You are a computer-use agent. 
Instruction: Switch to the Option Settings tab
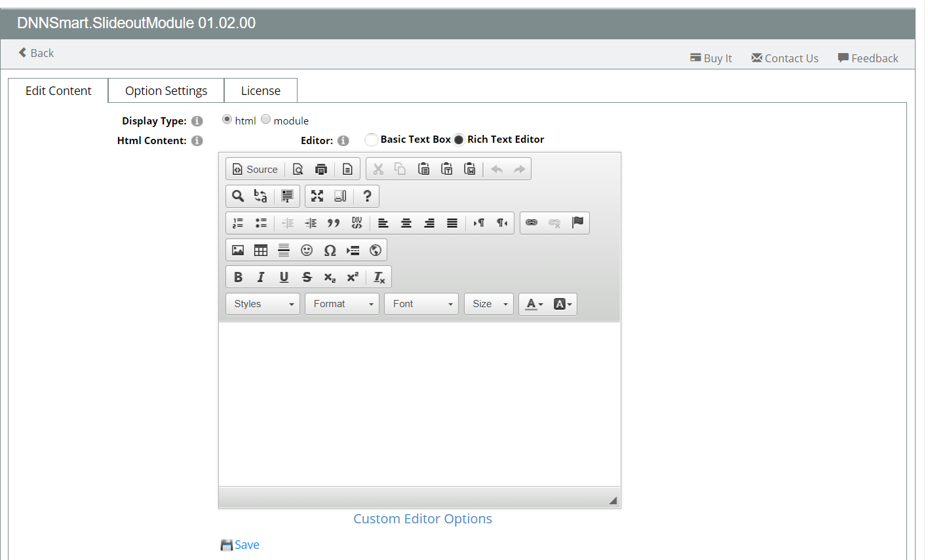[166, 90]
